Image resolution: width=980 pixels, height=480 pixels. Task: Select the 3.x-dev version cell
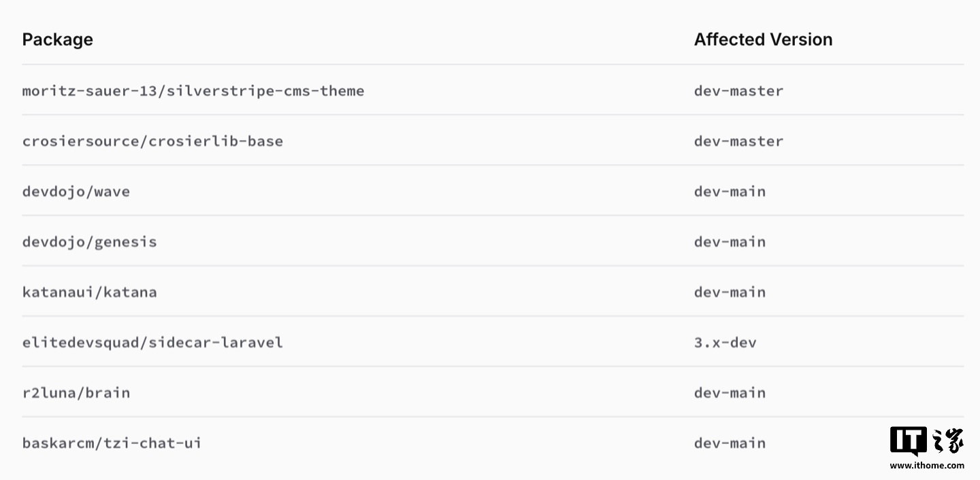click(x=725, y=342)
